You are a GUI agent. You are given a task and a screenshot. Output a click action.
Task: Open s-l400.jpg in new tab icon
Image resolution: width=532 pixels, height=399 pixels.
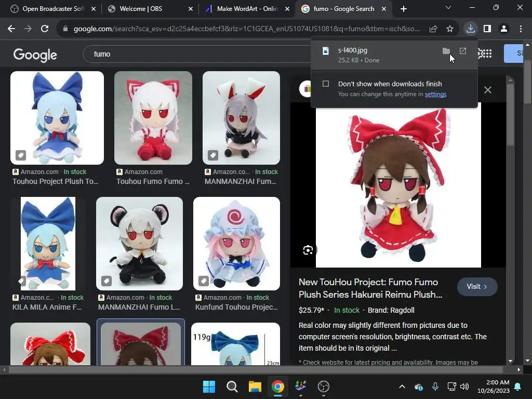click(x=463, y=51)
